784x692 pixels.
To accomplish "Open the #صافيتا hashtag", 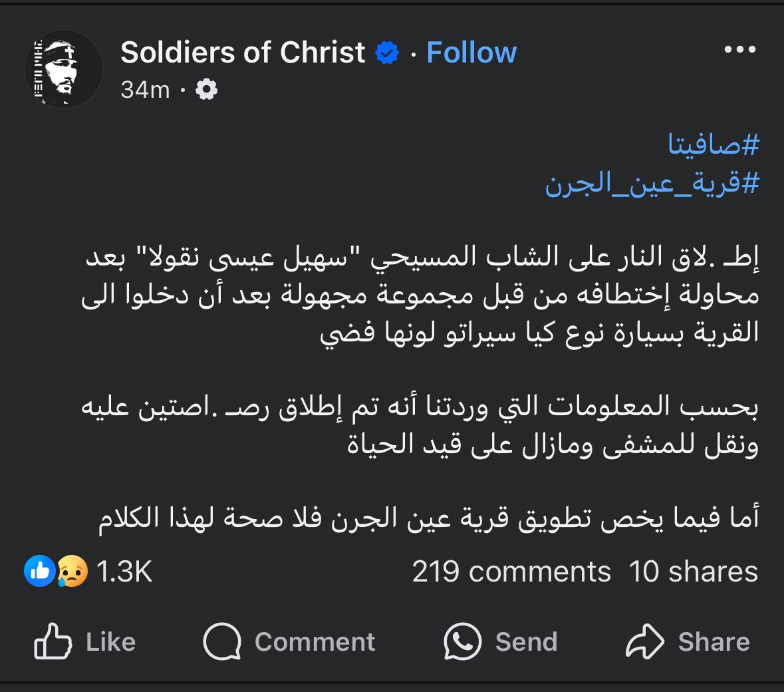I will pyautogui.click(x=713, y=144).
